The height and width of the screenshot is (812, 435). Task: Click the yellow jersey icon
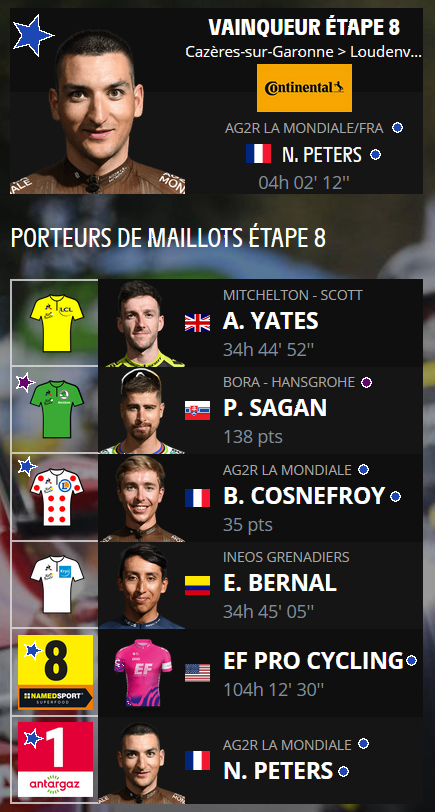pos(56,323)
